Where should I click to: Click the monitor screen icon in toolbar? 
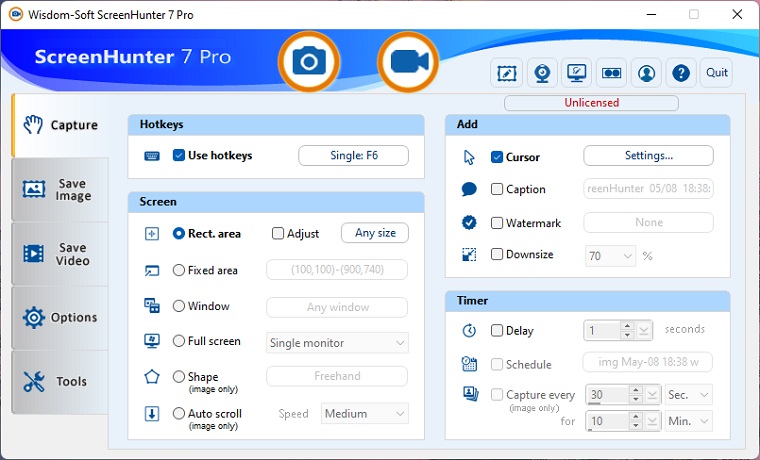click(576, 73)
